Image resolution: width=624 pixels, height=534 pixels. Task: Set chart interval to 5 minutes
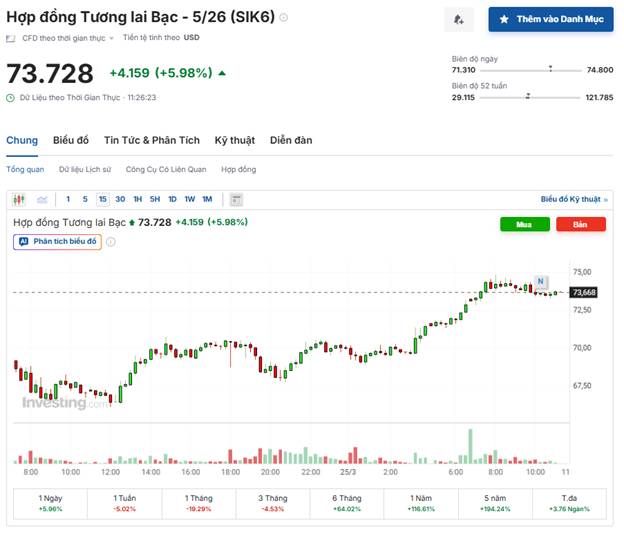tap(85, 199)
